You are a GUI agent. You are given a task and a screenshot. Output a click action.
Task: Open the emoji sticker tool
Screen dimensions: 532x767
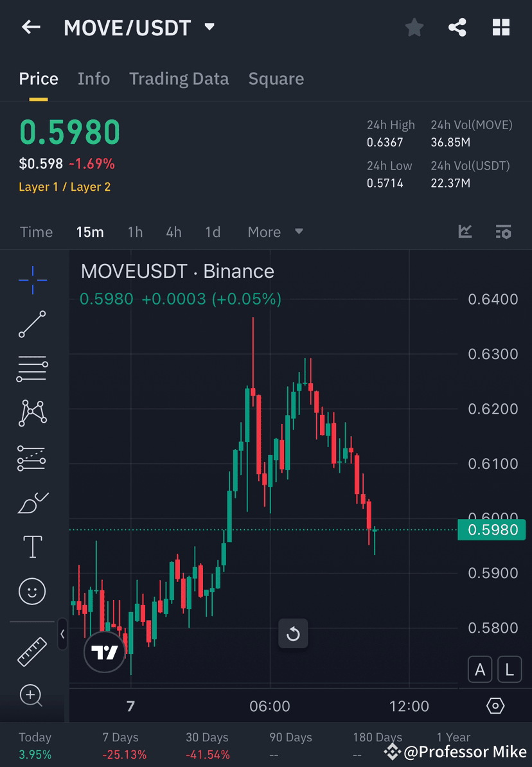click(x=32, y=591)
